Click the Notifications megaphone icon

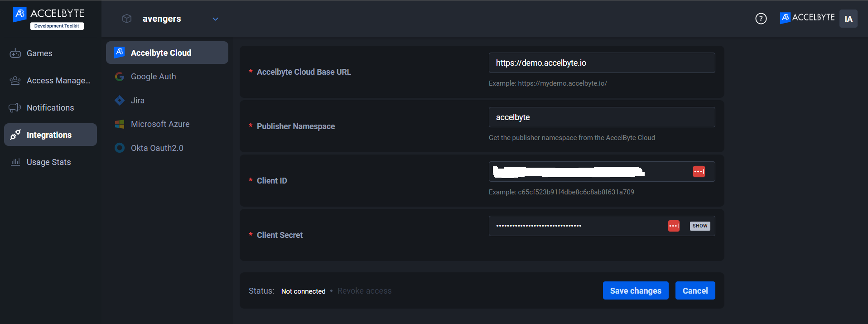[x=15, y=108]
